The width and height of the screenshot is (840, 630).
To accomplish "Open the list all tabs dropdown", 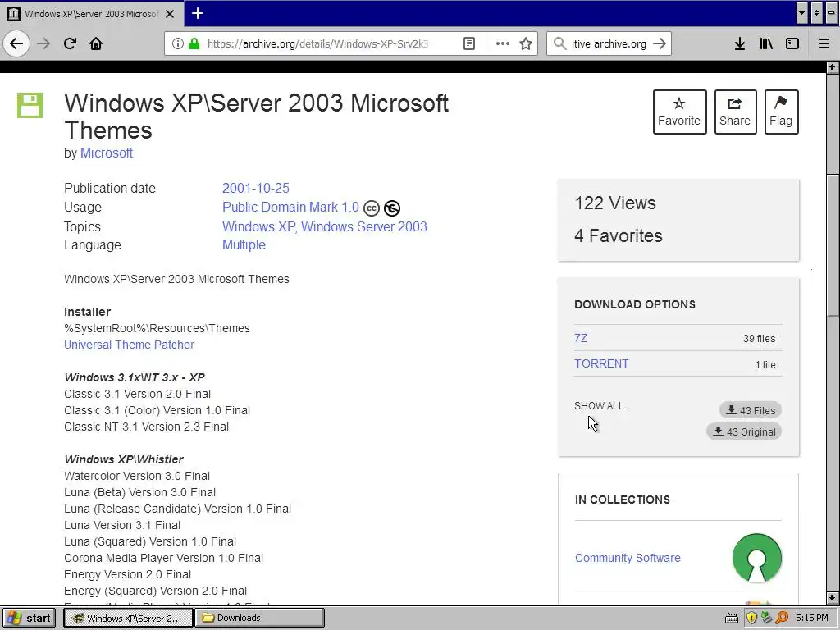I will pos(801,13).
